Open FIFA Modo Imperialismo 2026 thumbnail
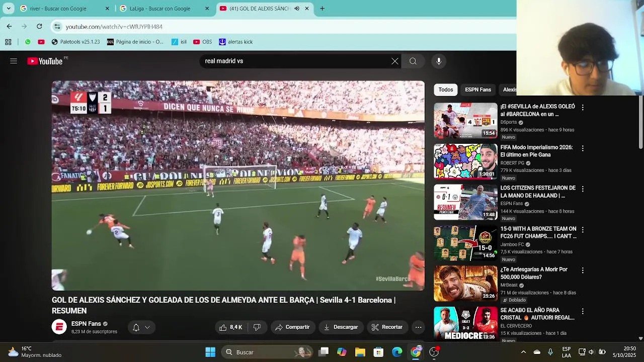Image resolution: width=644 pixels, height=362 pixels. tap(465, 161)
